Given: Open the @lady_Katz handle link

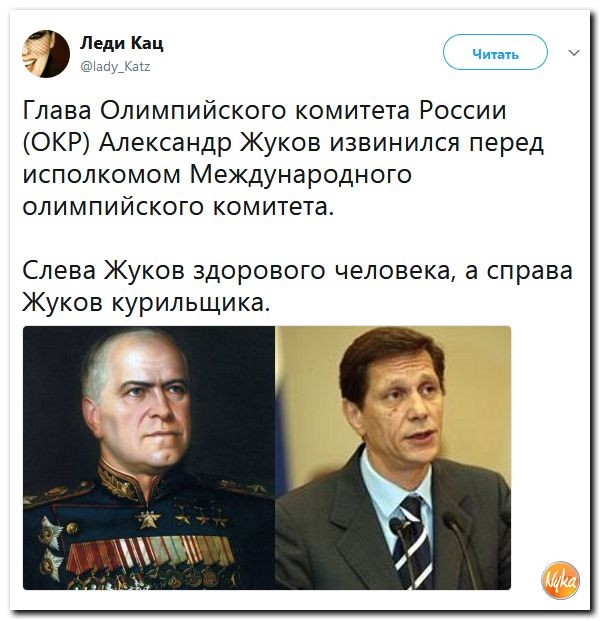Looking at the screenshot, I should 115,66.
